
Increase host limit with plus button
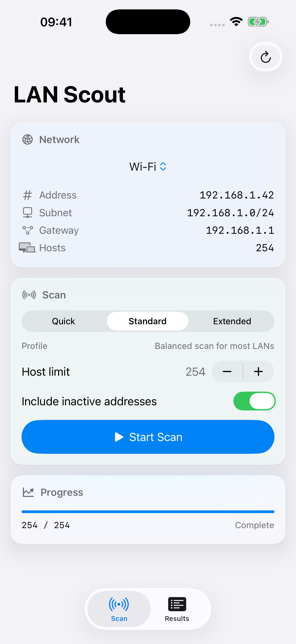click(x=259, y=371)
